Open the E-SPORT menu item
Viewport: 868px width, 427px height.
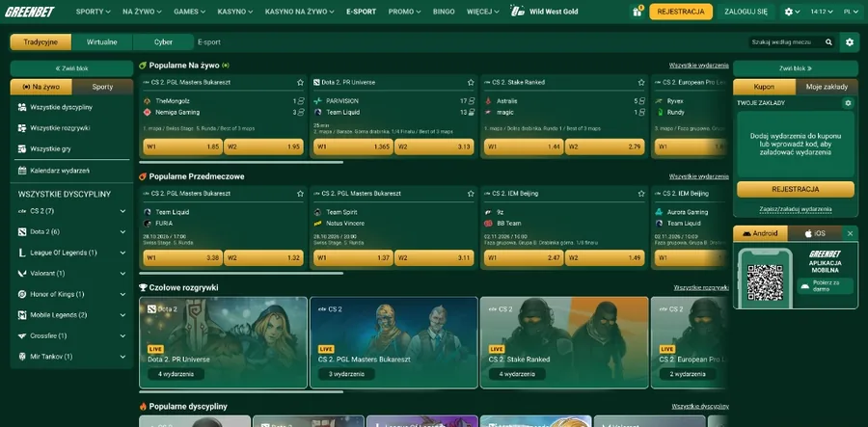point(361,12)
